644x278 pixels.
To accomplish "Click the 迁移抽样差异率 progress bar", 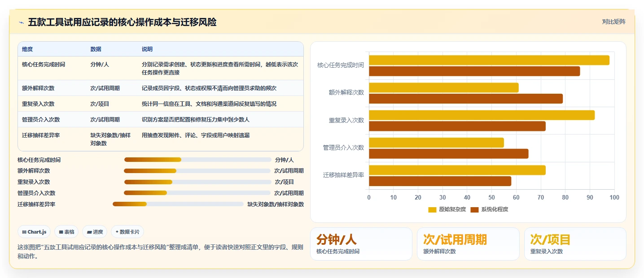I will [x=178, y=204].
